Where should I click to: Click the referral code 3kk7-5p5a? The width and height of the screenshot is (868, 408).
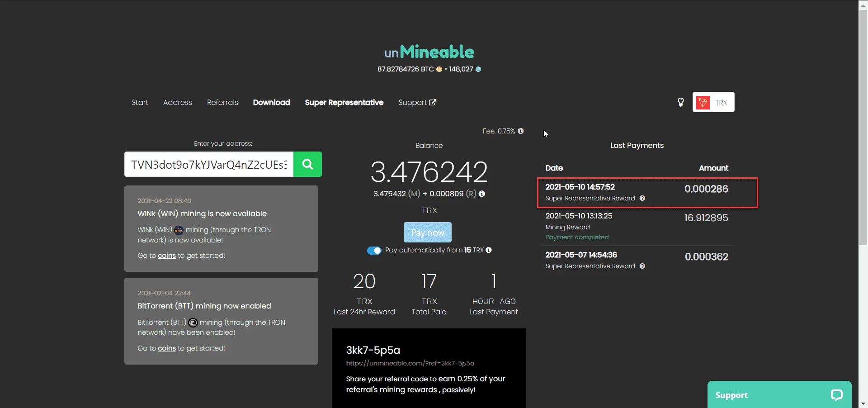(x=373, y=350)
